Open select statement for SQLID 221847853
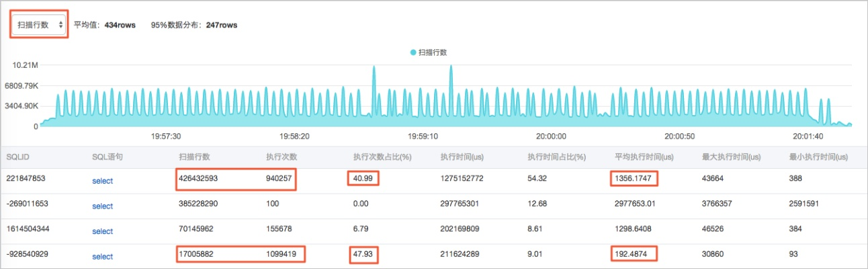This screenshot has height=269, width=868. click(x=103, y=181)
